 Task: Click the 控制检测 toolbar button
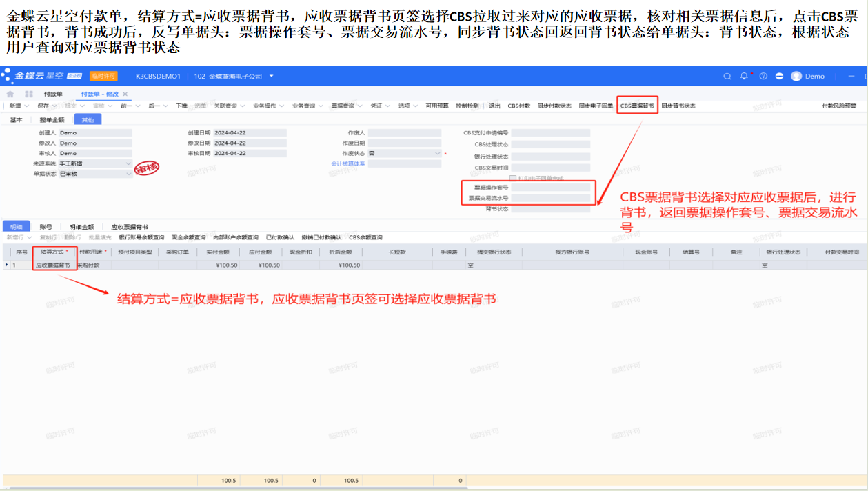pyautogui.click(x=467, y=106)
